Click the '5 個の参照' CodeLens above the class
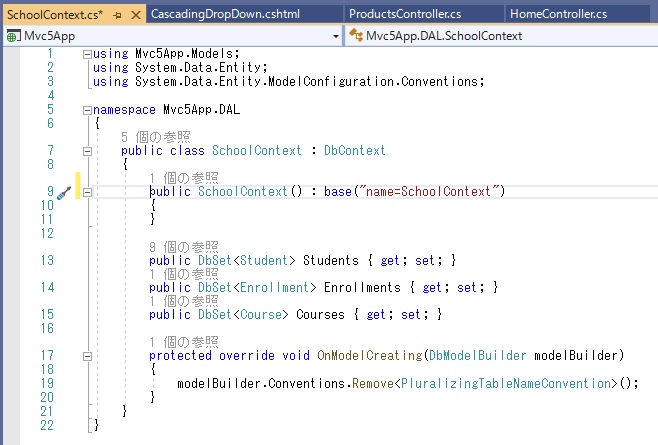Screen dimensions: 658x445 point(155,136)
